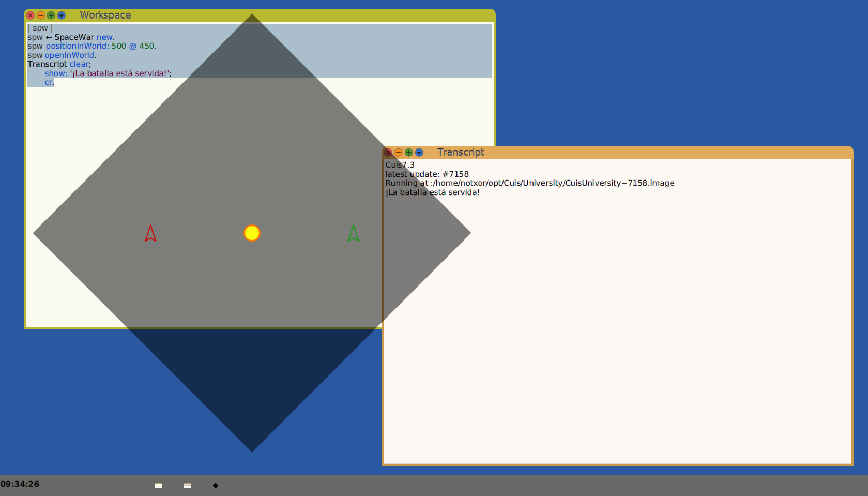
Task: Click the red spaceship in SpaceWar
Action: pos(150,234)
